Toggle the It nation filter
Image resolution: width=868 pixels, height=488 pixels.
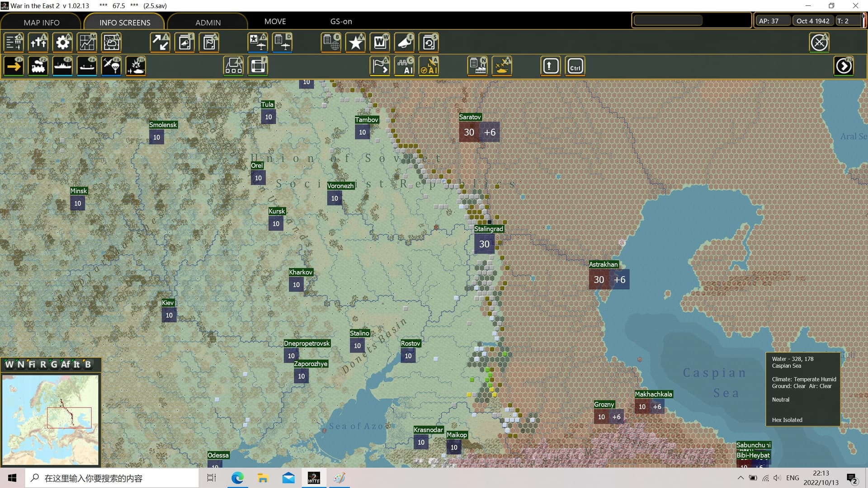[x=76, y=364]
